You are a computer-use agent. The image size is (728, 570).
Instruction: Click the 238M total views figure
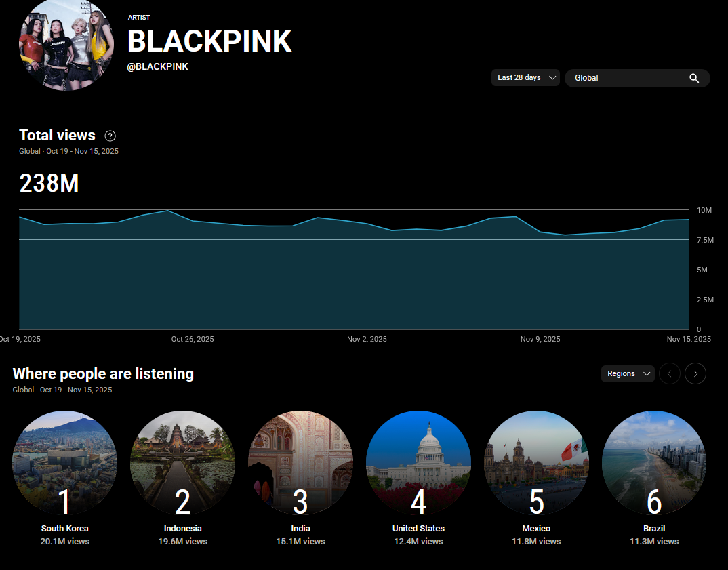tap(49, 183)
